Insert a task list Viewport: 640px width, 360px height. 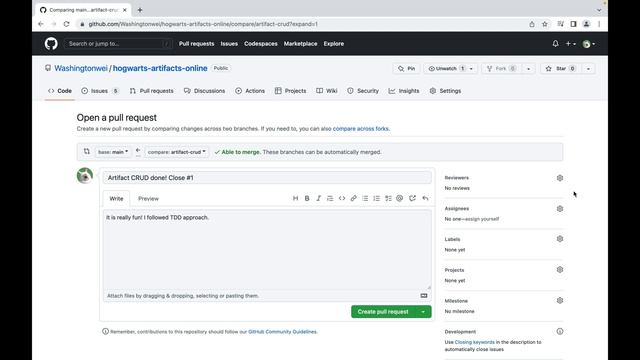coord(388,198)
